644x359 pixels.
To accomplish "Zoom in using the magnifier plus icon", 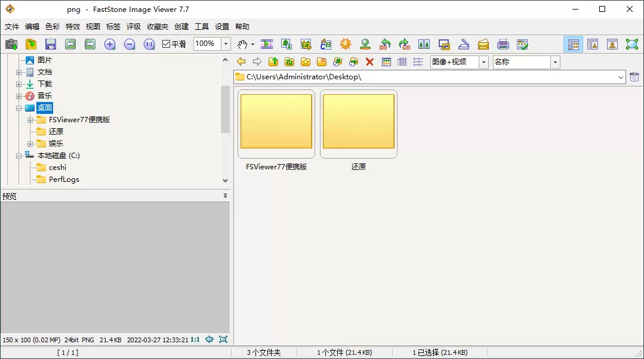I will point(110,44).
